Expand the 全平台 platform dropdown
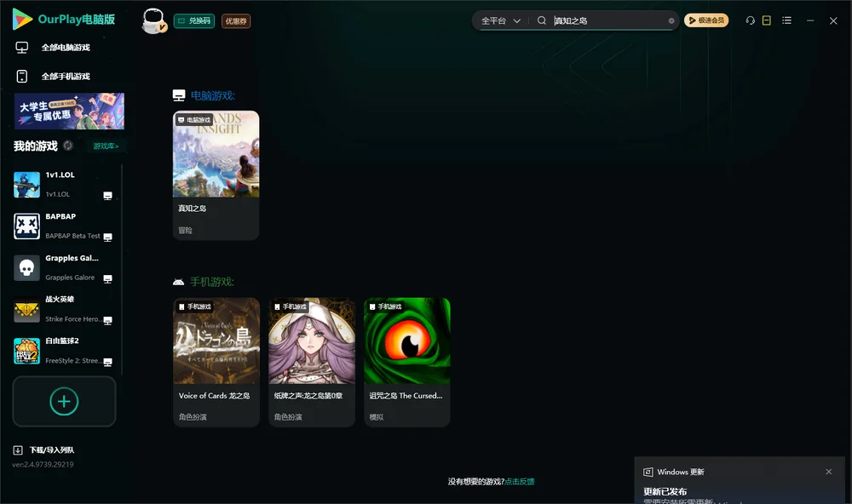 pos(500,20)
